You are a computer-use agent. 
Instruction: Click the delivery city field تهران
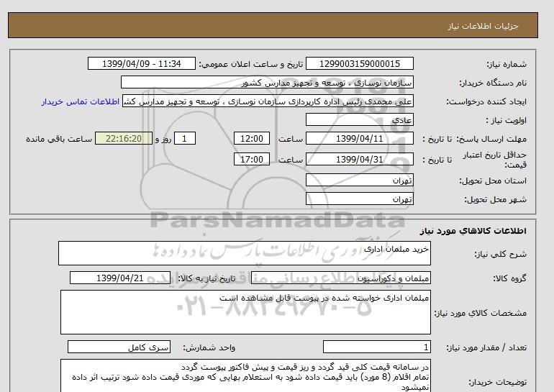tap(359, 199)
